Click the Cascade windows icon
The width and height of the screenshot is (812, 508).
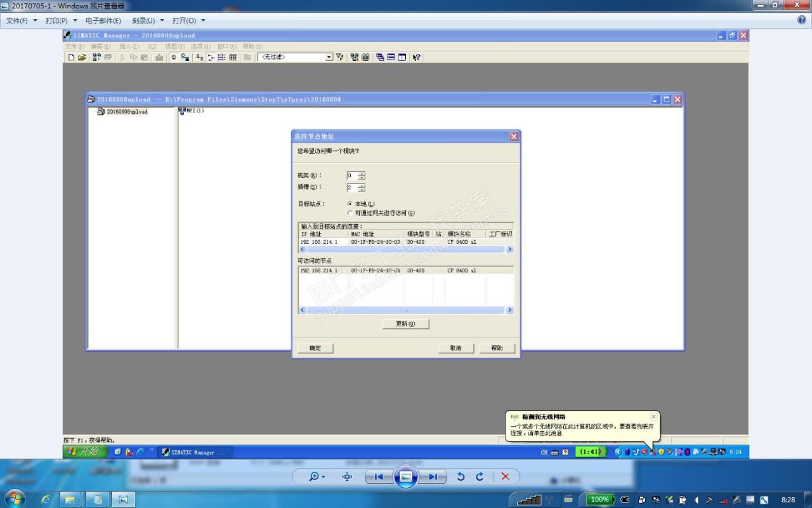tap(381, 57)
